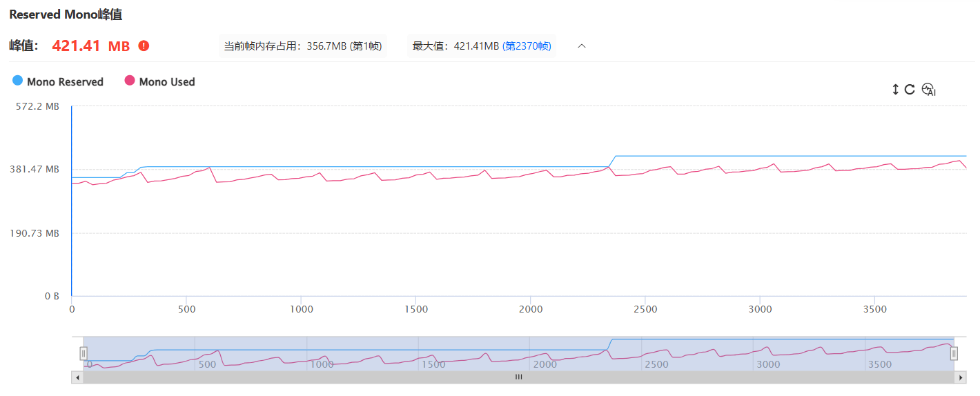Screen dimensions: 980x396
Task: Jump to frame link 第2370帧
Action: point(527,46)
